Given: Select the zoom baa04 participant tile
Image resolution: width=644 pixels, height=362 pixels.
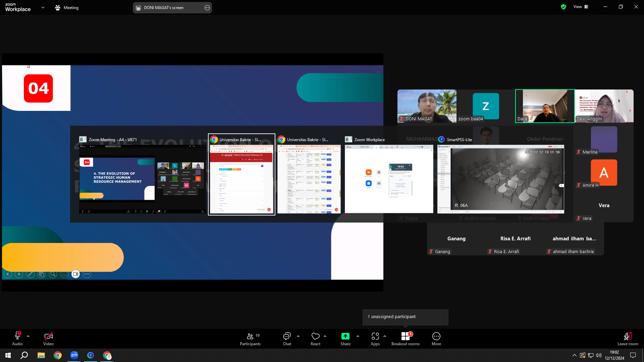Looking at the screenshot, I should click(x=486, y=106).
